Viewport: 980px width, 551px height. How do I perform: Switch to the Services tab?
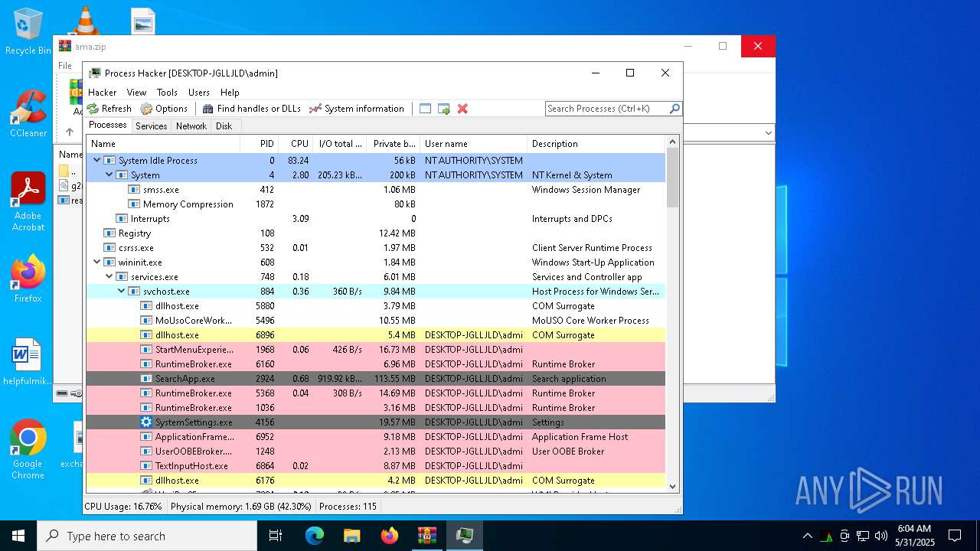coord(152,126)
